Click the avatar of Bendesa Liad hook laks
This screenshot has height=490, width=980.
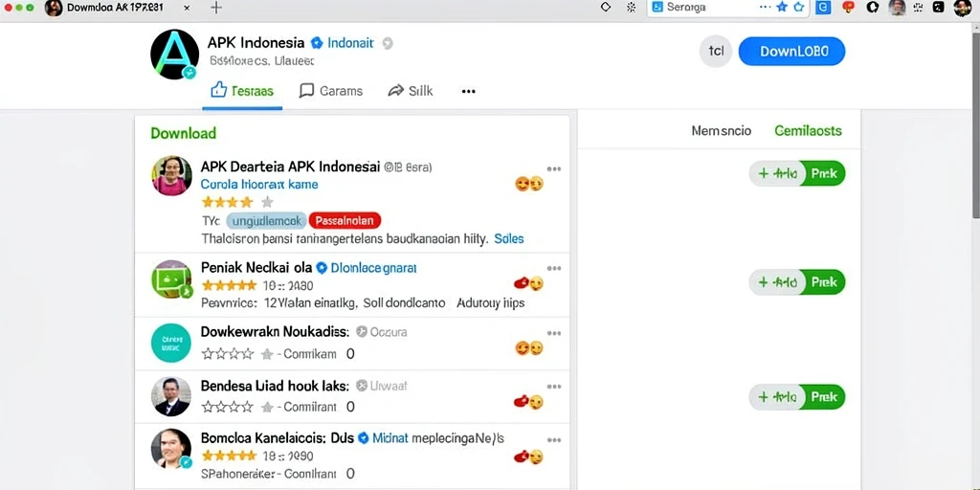tap(170, 396)
